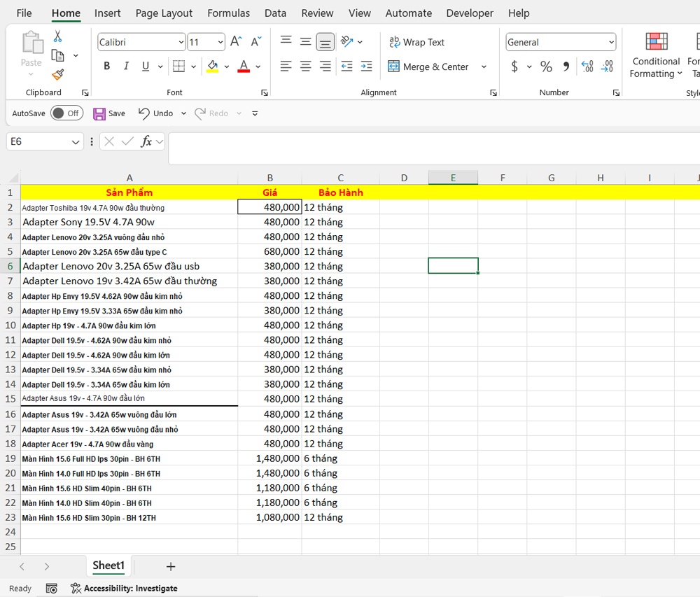Expand the Name Box E6 dropdown

tap(76, 142)
